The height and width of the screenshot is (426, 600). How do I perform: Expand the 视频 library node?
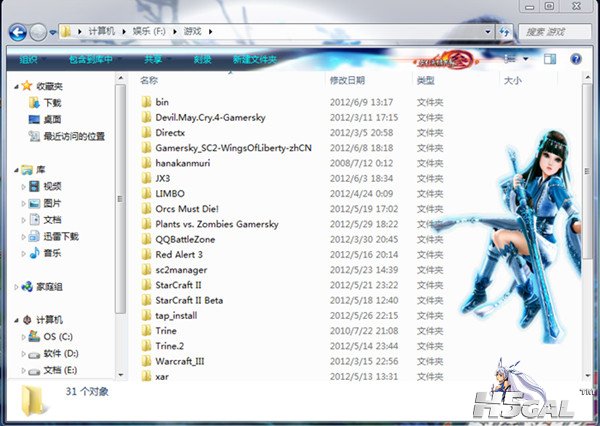(23, 187)
